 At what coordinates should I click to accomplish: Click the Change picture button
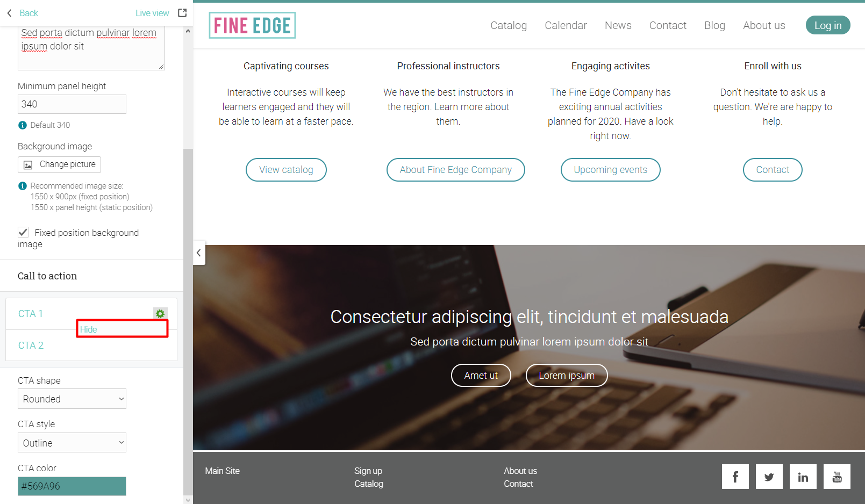pyautogui.click(x=59, y=164)
